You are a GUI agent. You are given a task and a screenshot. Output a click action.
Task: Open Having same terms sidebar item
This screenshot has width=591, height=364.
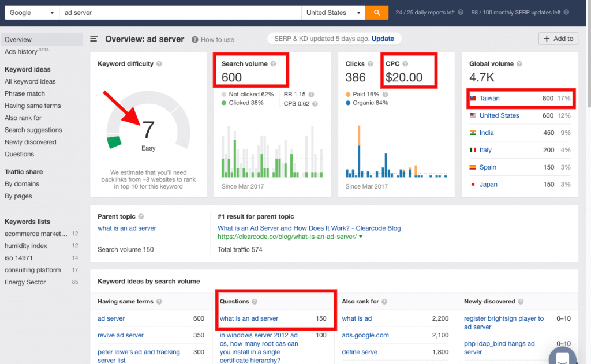pos(32,106)
